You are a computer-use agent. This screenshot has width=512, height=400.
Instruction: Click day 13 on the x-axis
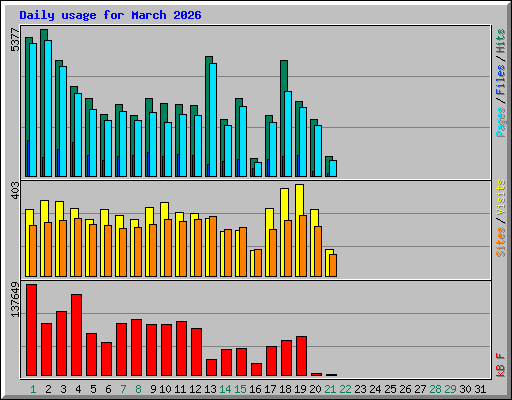pos(210,389)
